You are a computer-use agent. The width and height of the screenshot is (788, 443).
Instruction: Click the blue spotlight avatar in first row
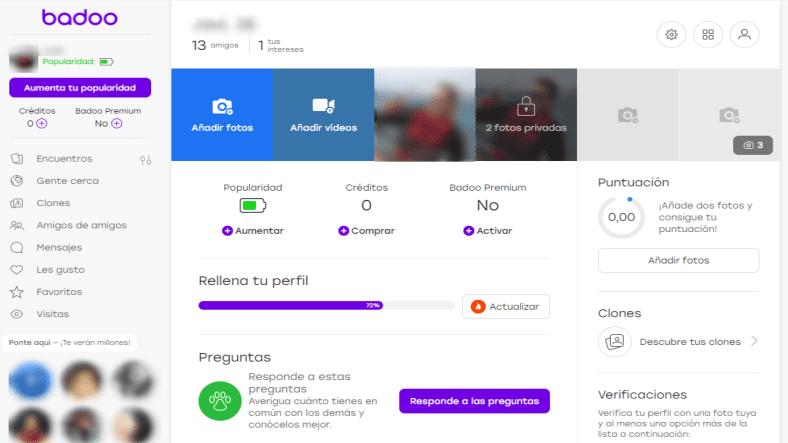click(x=30, y=380)
